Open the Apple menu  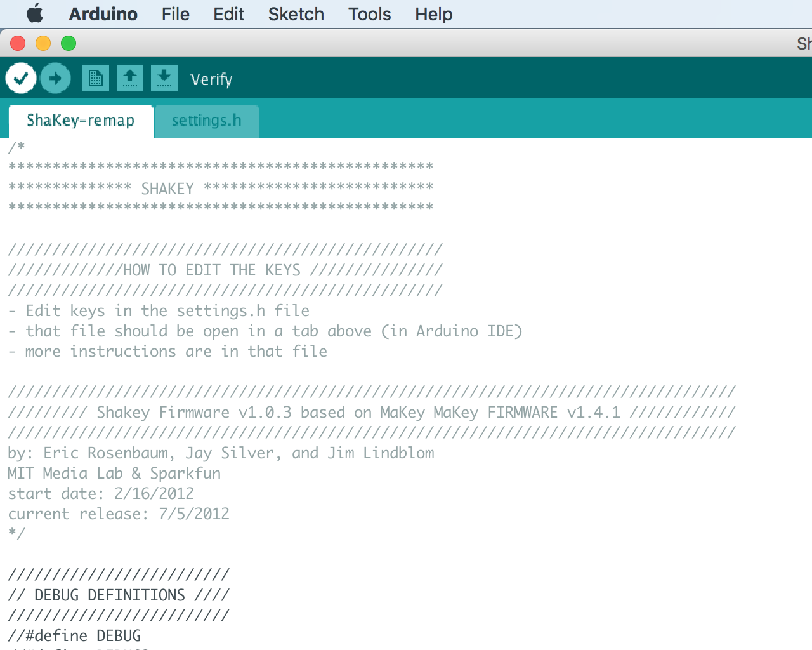click(x=34, y=14)
